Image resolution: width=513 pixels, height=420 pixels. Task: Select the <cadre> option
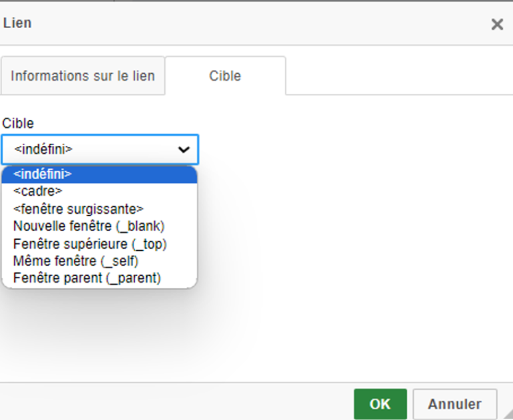38,192
